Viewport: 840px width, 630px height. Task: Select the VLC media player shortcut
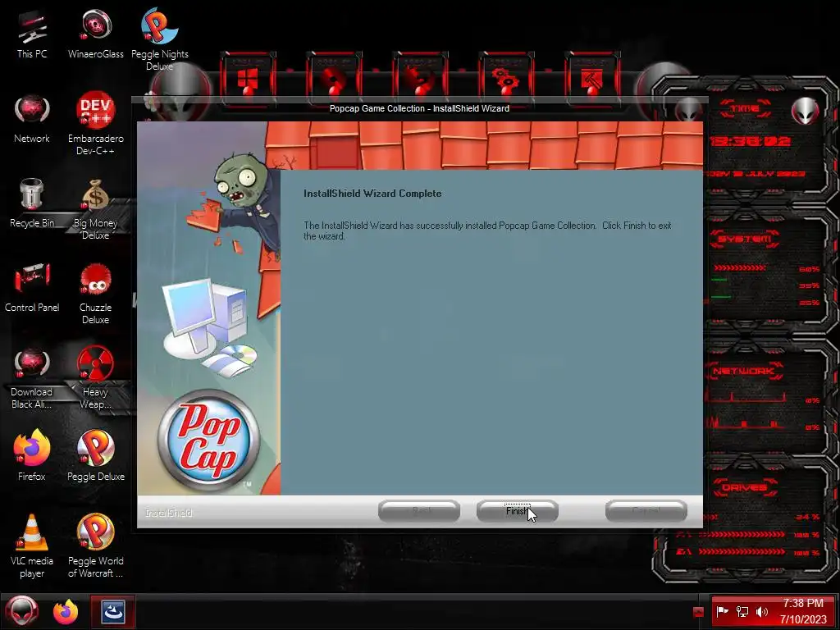pyautogui.click(x=32, y=546)
